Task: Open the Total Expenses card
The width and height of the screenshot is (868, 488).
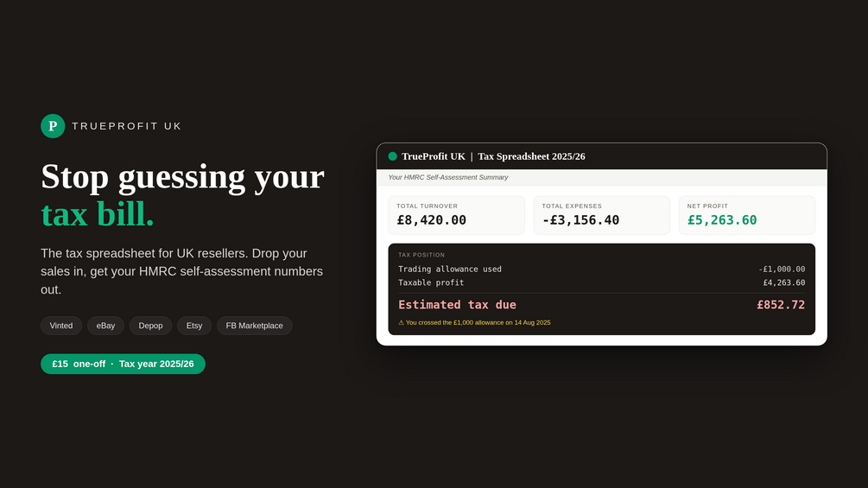Action: [x=602, y=215]
